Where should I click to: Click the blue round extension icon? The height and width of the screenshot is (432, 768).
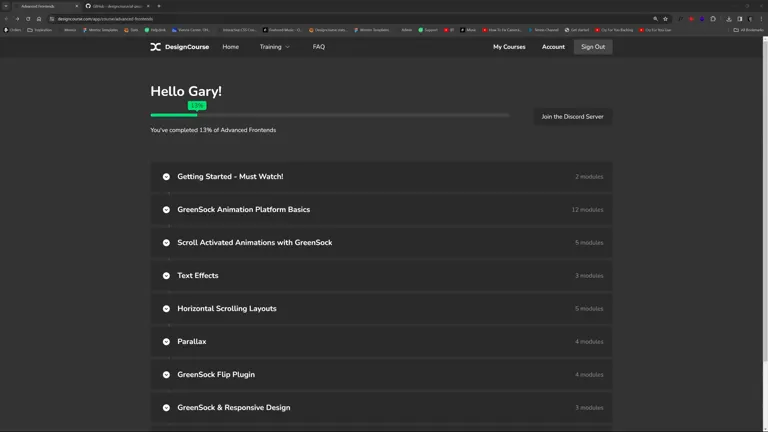coord(702,19)
